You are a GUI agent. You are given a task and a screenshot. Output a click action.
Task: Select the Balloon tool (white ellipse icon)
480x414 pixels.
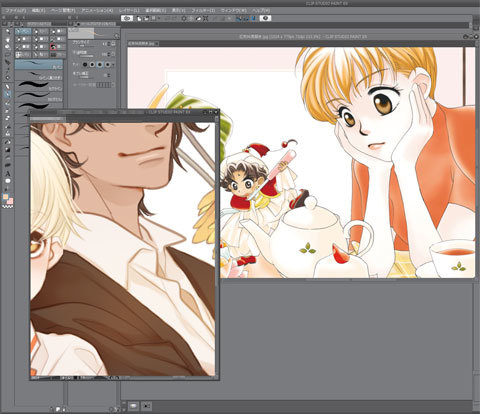coord(8,181)
